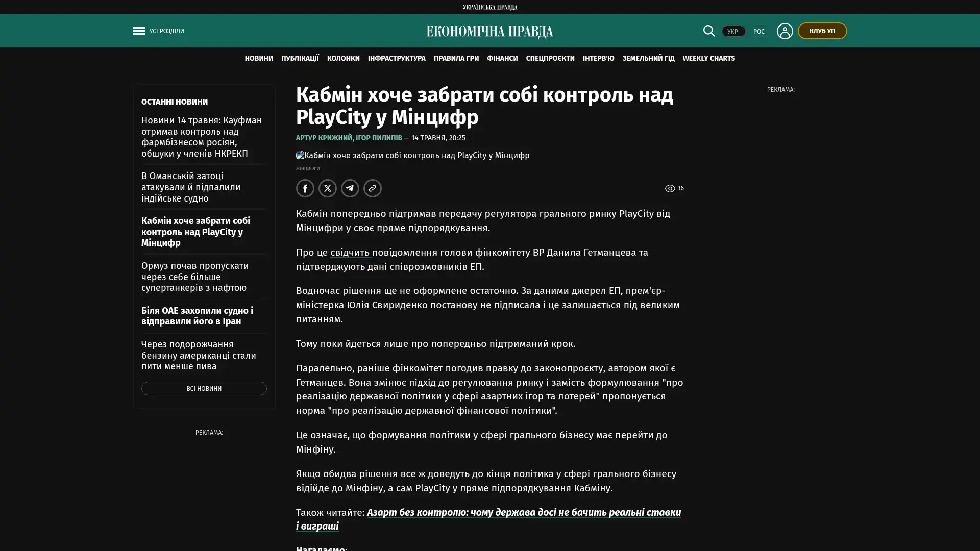
Task: Open the hamburger menu icon
Action: 139,31
